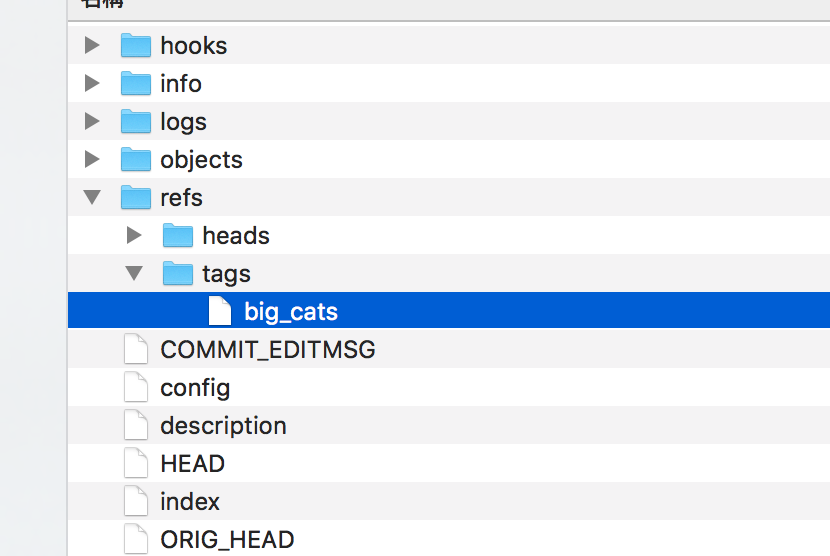
Task: Expand the info folder disclosure triangle
Action: (x=93, y=83)
